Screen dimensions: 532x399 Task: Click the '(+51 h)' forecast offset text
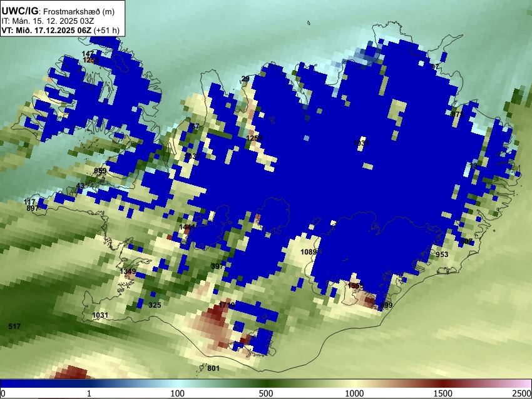click(x=106, y=30)
